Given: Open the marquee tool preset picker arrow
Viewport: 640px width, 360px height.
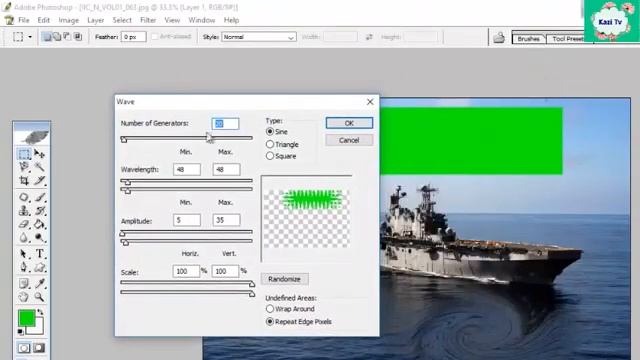Looking at the screenshot, I should coord(30,37).
